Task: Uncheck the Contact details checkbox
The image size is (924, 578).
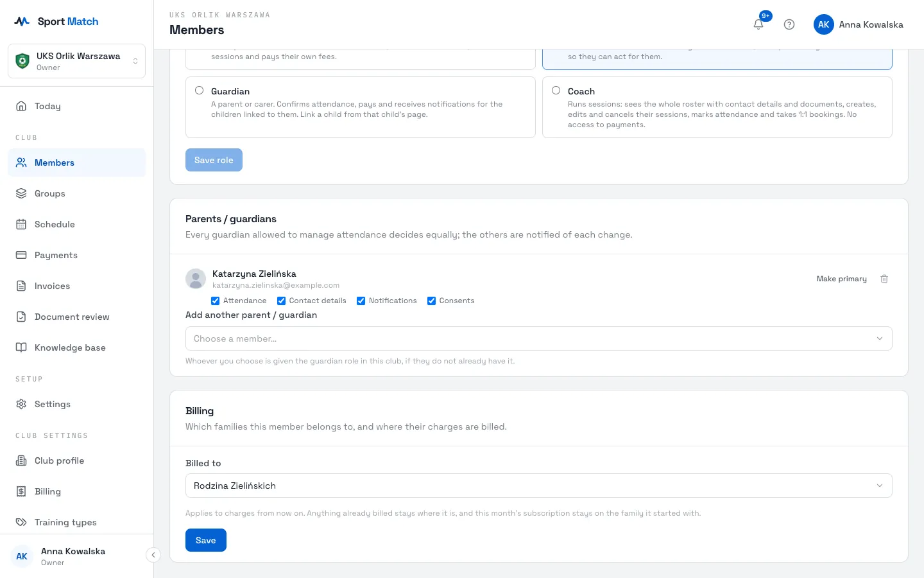Action: tap(281, 301)
